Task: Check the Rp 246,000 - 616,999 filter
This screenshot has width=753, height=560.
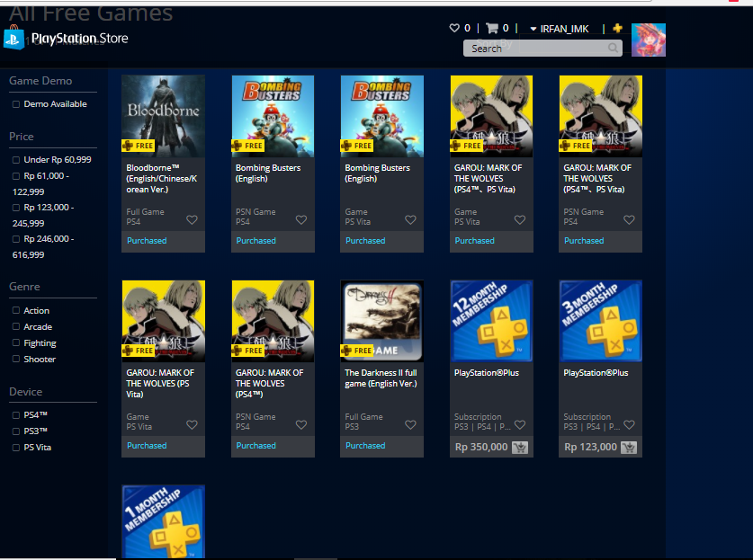Action: click(16, 239)
